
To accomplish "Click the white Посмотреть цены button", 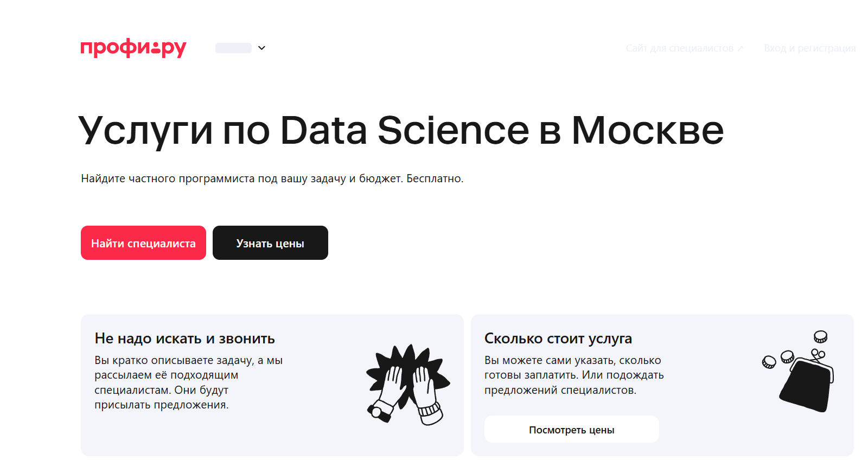I will pyautogui.click(x=571, y=430).
